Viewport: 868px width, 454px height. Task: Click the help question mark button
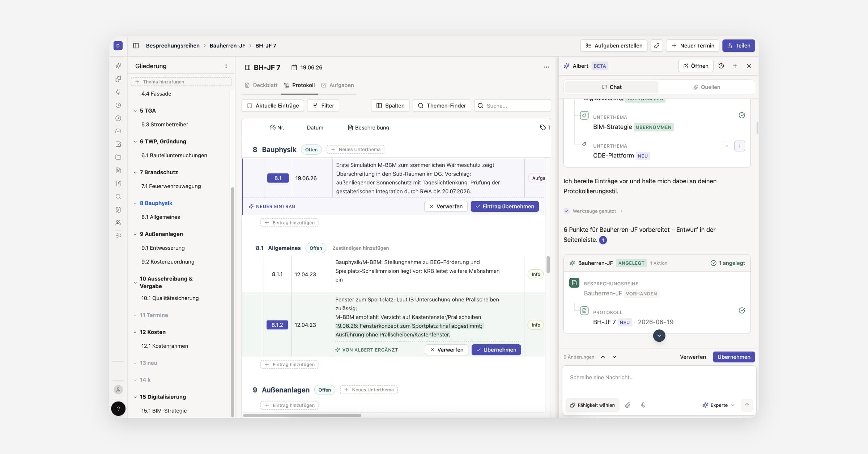coord(118,408)
